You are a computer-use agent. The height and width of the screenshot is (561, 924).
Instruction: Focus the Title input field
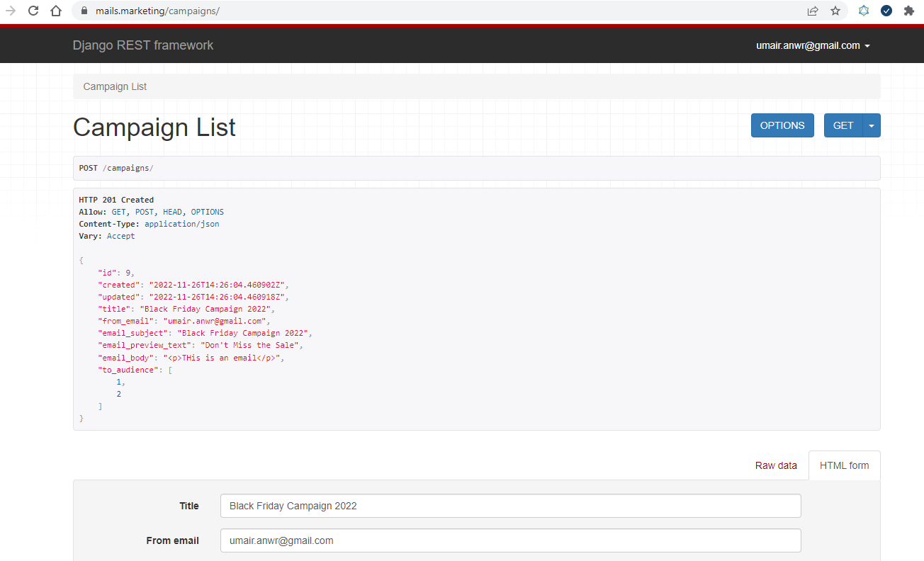tap(511, 506)
